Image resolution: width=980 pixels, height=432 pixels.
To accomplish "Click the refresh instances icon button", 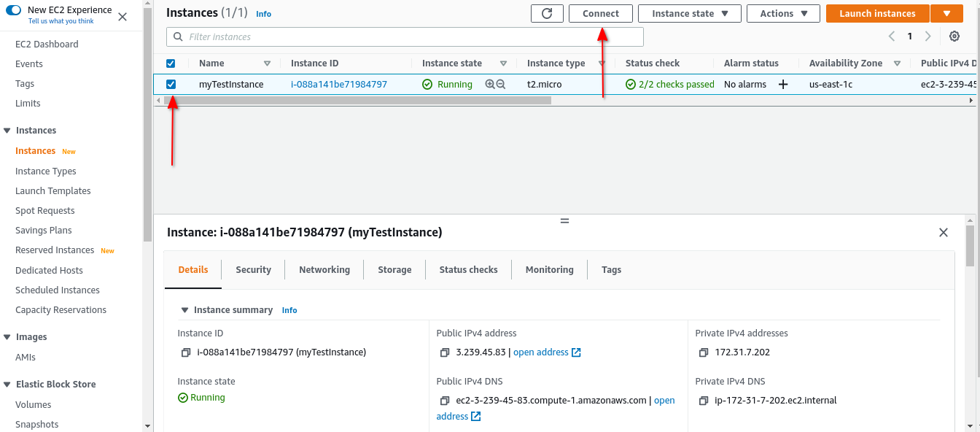I will tap(547, 13).
